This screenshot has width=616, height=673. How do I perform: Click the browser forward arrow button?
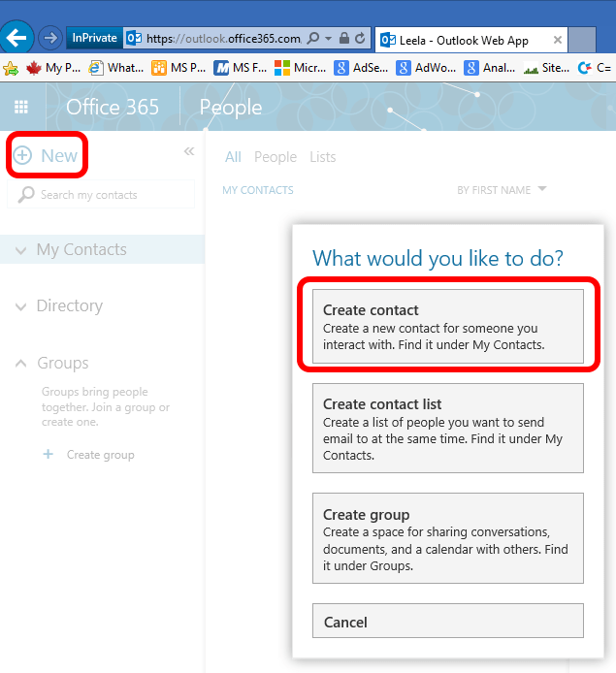click(x=49, y=39)
